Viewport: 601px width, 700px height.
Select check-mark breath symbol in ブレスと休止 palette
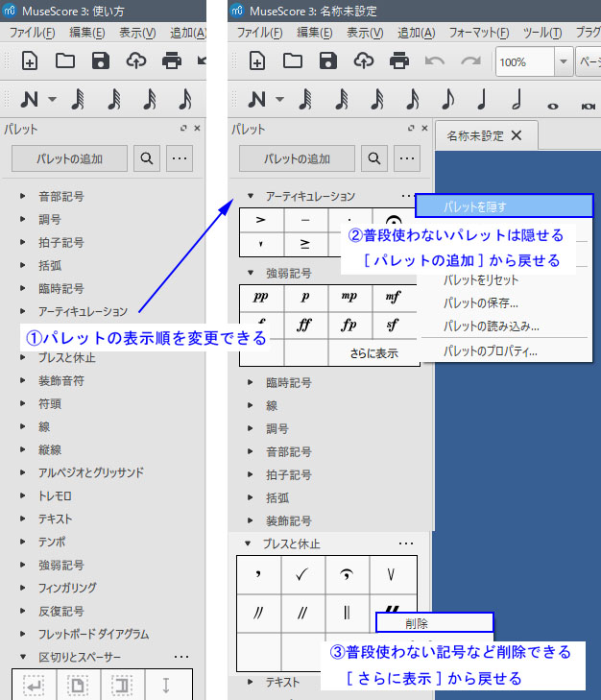click(302, 574)
